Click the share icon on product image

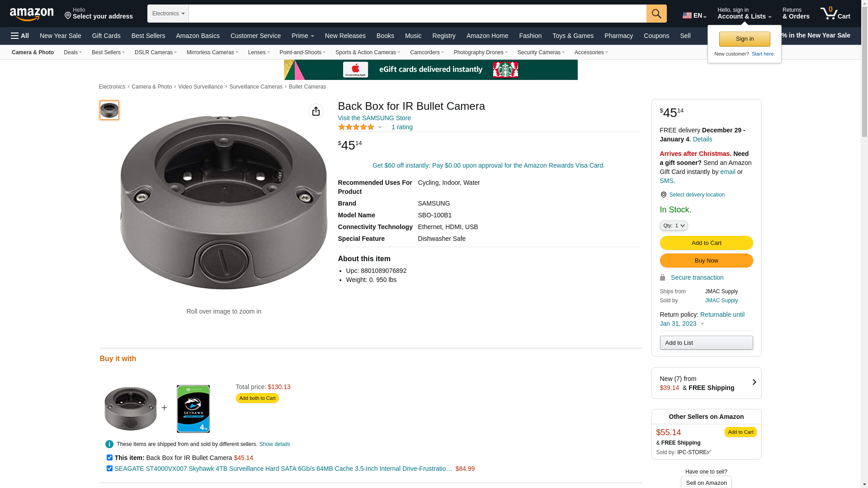coord(316,111)
